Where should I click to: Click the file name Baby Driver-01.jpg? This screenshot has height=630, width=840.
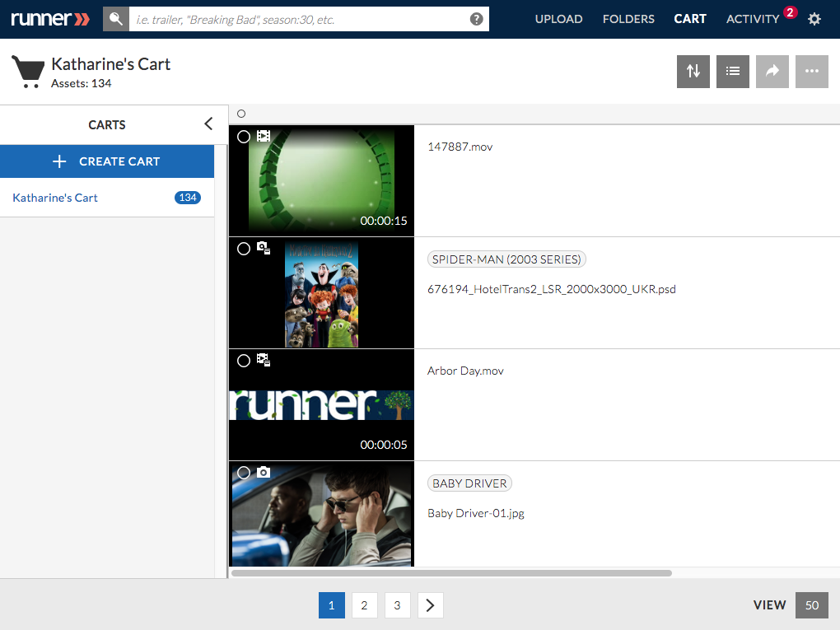(476, 513)
